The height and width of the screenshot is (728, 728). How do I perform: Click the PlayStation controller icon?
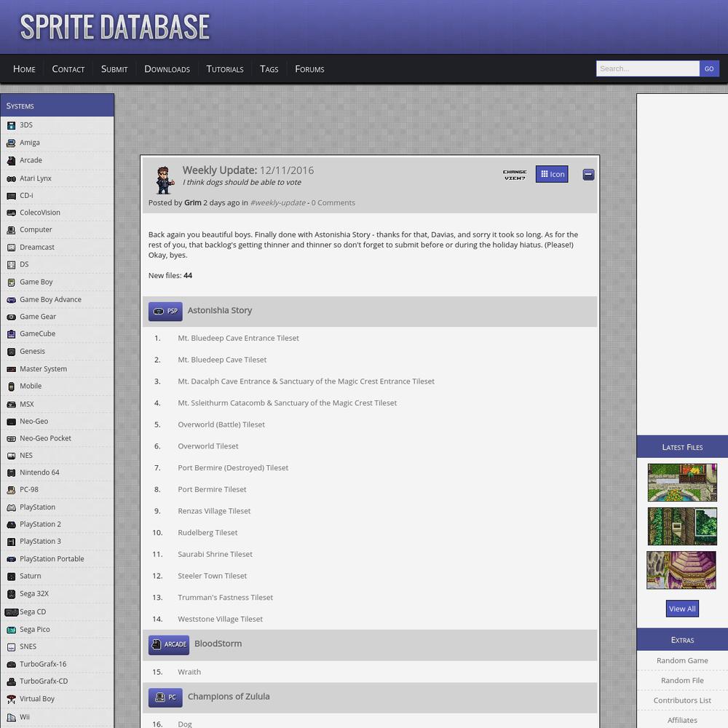[11, 507]
